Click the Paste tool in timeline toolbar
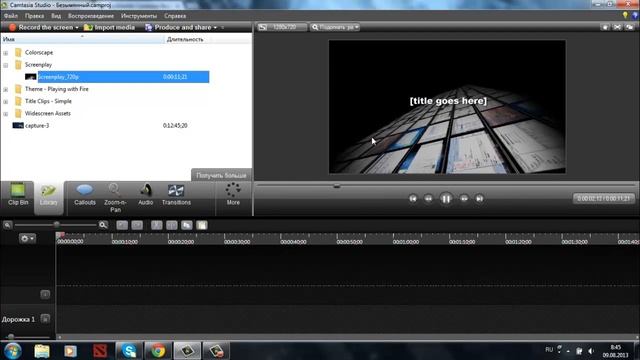This screenshot has width=640, height=360. click(202, 225)
